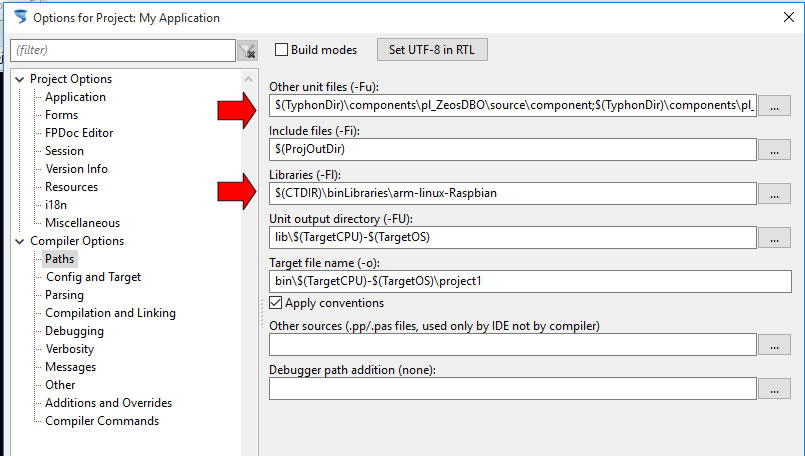The height and width of the screenshot is (456, 805).
Task: Select the Version Info tree item
Action: [76, 168]
